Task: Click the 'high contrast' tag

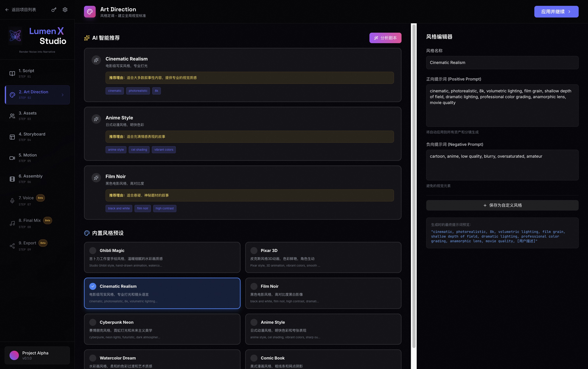Action: pos(164,208)
